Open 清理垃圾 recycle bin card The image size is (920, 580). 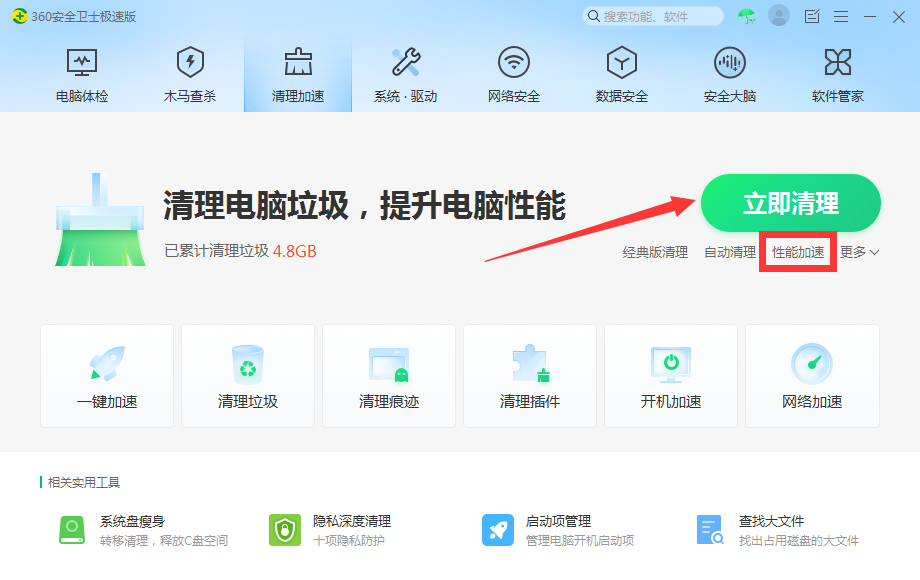point(248,376)
